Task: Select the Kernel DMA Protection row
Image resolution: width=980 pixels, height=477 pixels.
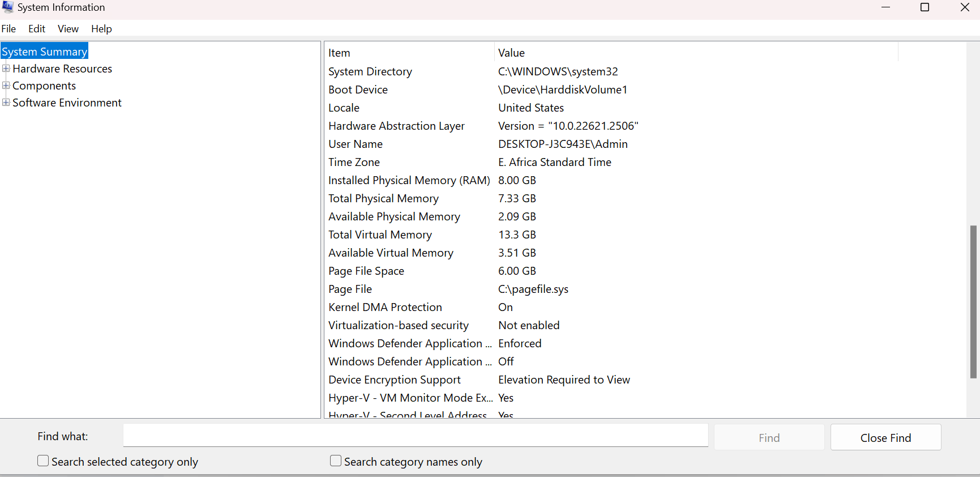Action: (x=611, y=307)
